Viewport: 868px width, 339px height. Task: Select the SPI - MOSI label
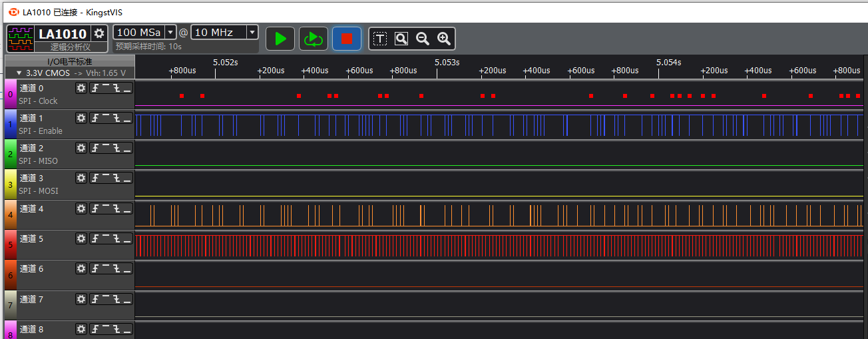click(38, 191)
